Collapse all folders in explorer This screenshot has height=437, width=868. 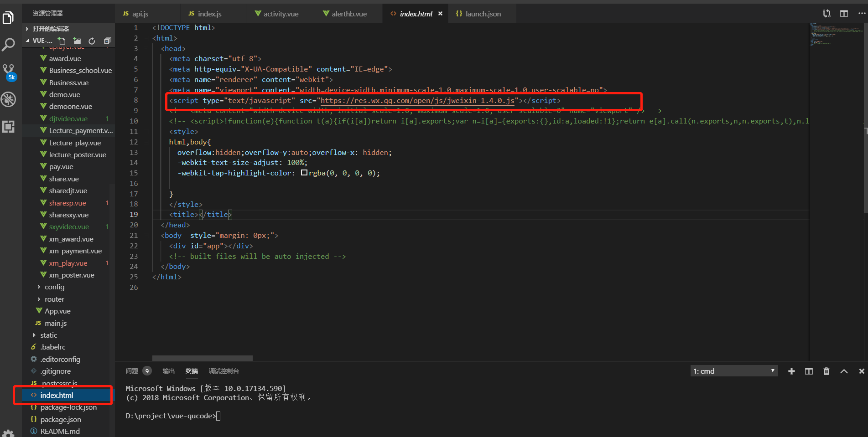click(x=107, y=41)
